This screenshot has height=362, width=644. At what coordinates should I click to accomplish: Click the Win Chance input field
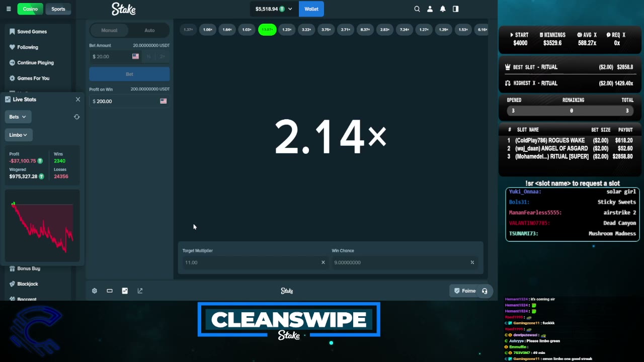click(404, 262)
